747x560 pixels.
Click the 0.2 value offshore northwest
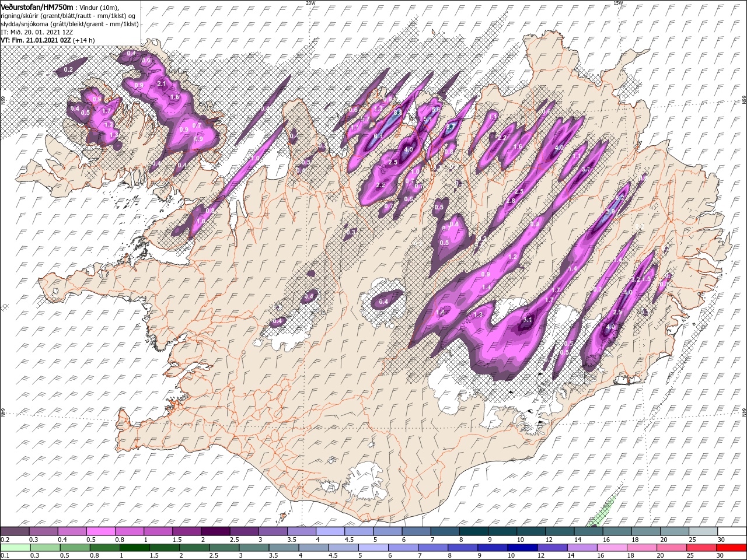click(68, 69)
